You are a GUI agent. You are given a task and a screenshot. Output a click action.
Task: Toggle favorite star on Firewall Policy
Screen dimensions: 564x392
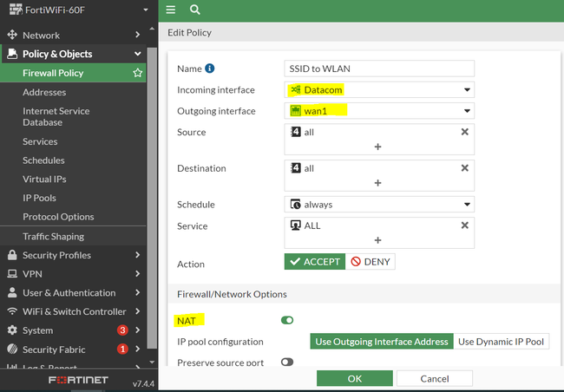click(137, 73)
